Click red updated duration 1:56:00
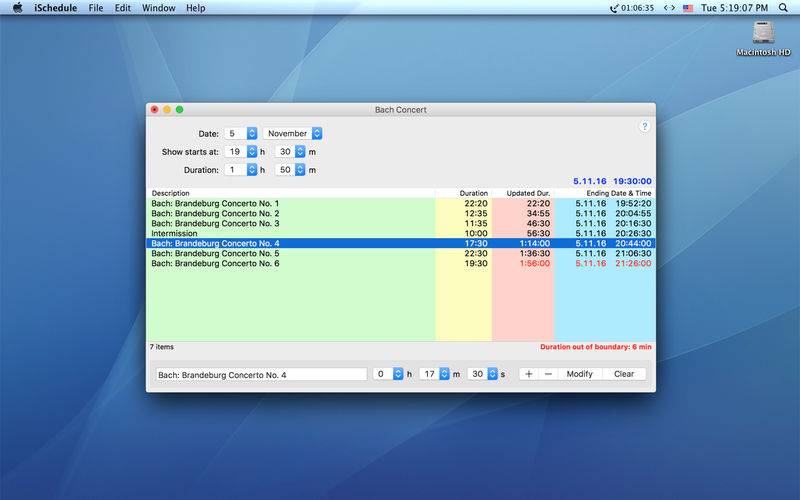 point(535,263)
